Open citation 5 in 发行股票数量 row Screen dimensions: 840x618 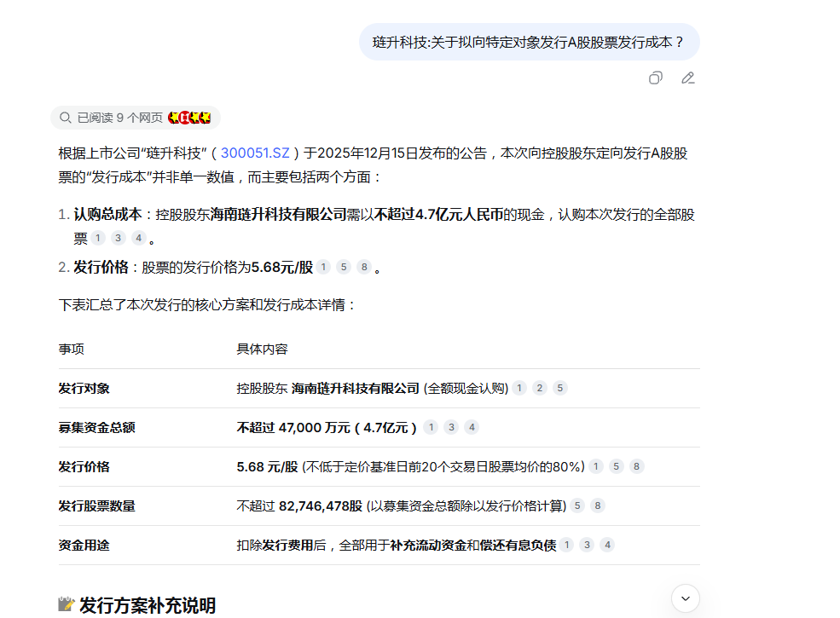tap(577, 505)
